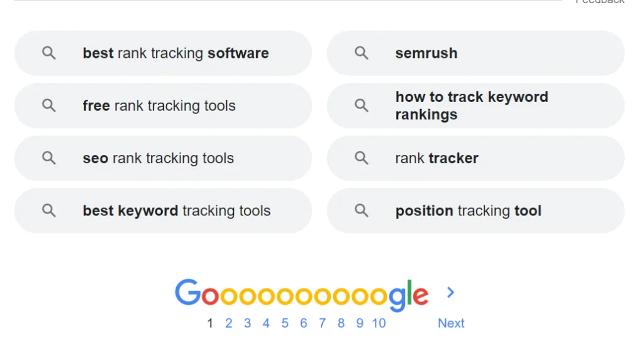This screenshot has height=352, width=644.
Task: Open results page 8
Action: click(341, 323)
